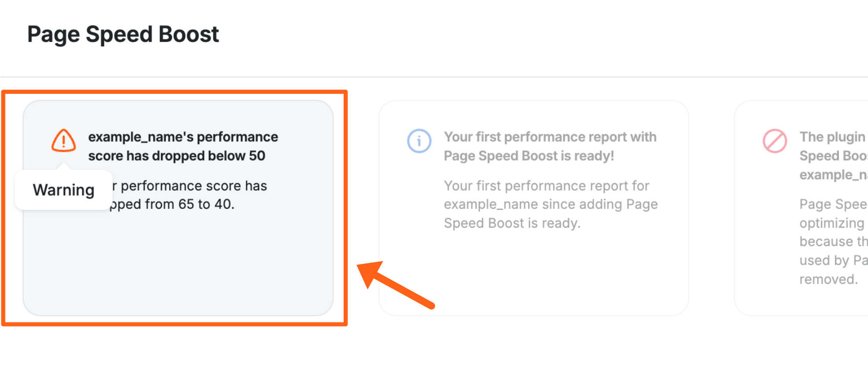Image resolution: width=868 pixels, height=366 pixels.
Task: Select the letter i inside the info icon
Action: coord(418,141)
